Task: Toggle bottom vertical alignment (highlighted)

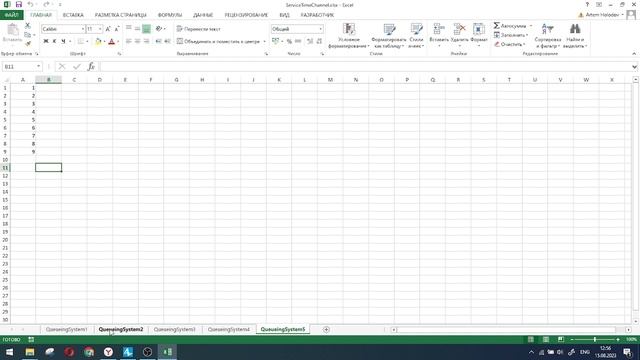Action: coord(146,29)
